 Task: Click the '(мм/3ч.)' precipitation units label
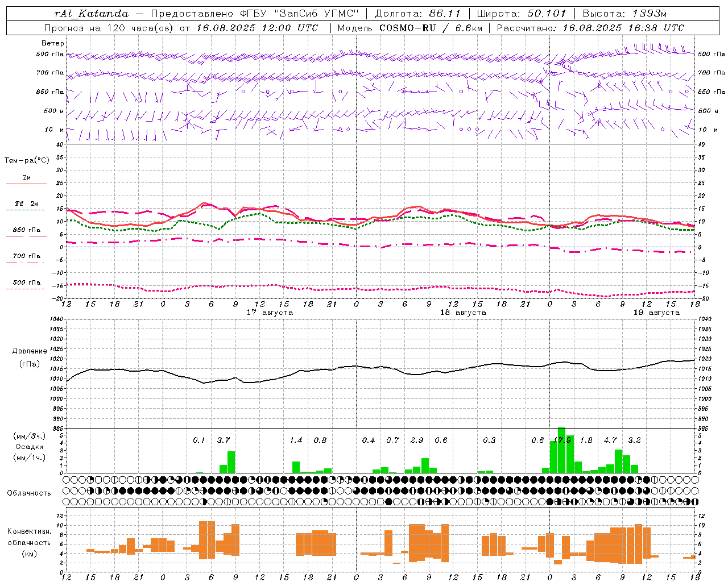29,436
